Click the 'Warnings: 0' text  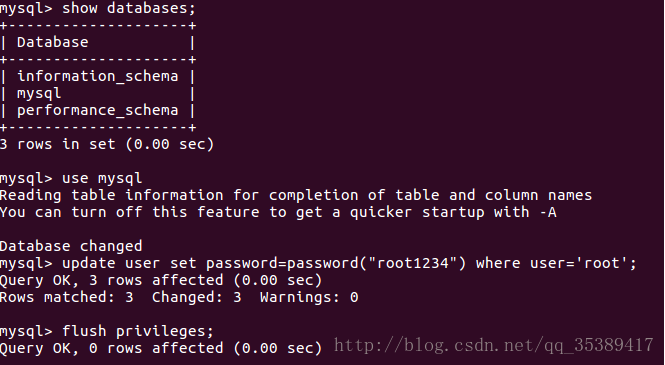pos(309,297)
